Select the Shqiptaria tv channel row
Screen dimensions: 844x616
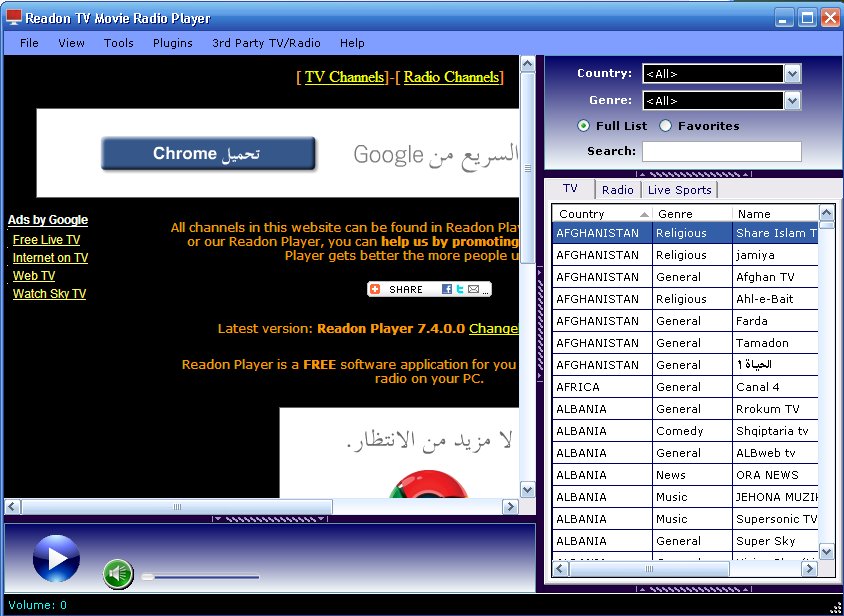pyautogui.click(x=685, y=431)
